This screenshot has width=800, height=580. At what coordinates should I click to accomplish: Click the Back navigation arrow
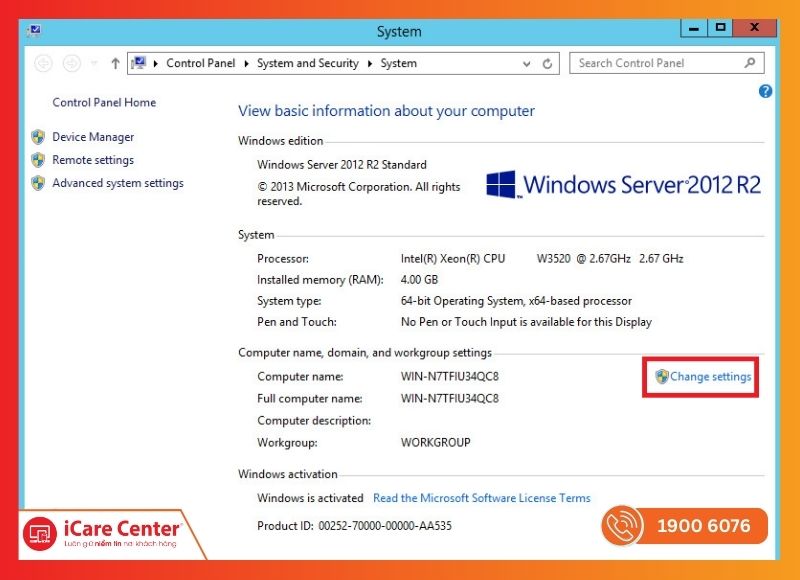(x=44, y=63)
